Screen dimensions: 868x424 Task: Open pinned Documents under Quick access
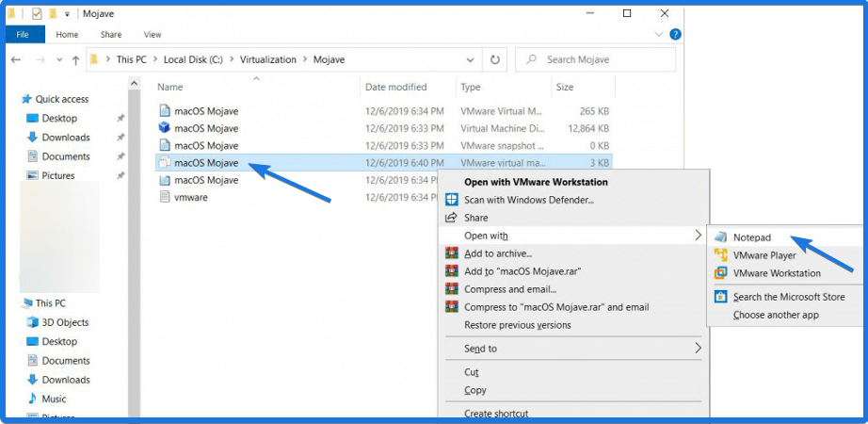coord(66,156)
